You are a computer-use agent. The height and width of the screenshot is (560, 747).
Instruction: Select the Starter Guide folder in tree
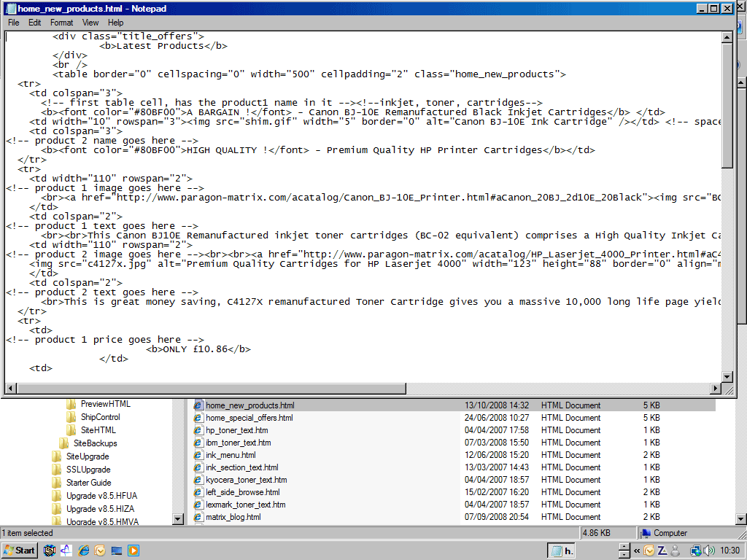coord(88,483)
